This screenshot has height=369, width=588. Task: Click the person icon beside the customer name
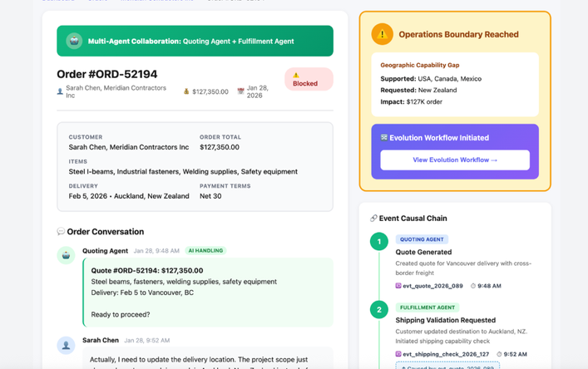tap(60, 91)
